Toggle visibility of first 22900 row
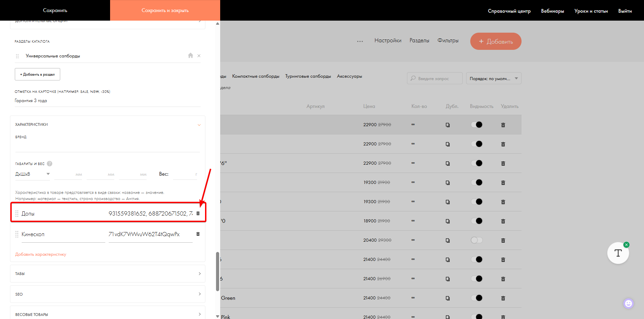 coord(477,125)
